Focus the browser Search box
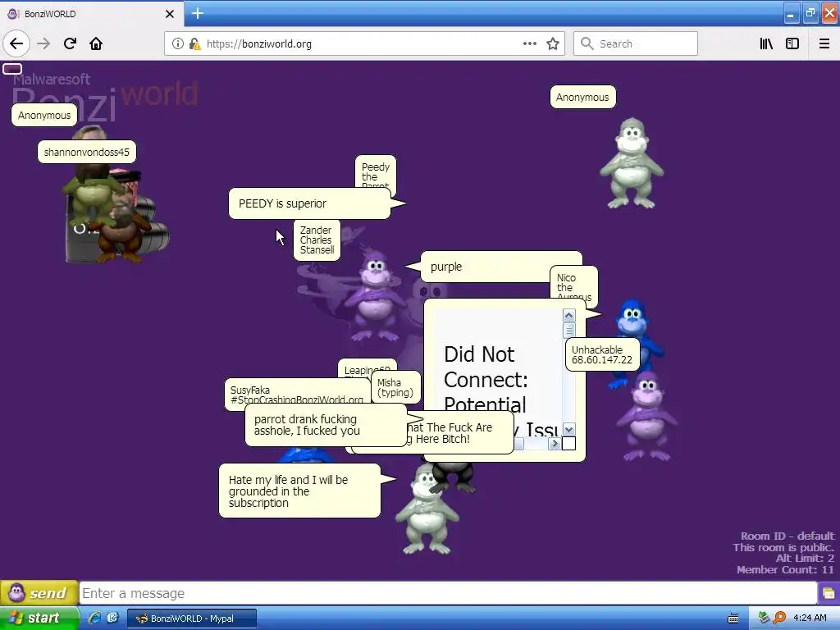 pyautogui.click(x=636, y=43)
